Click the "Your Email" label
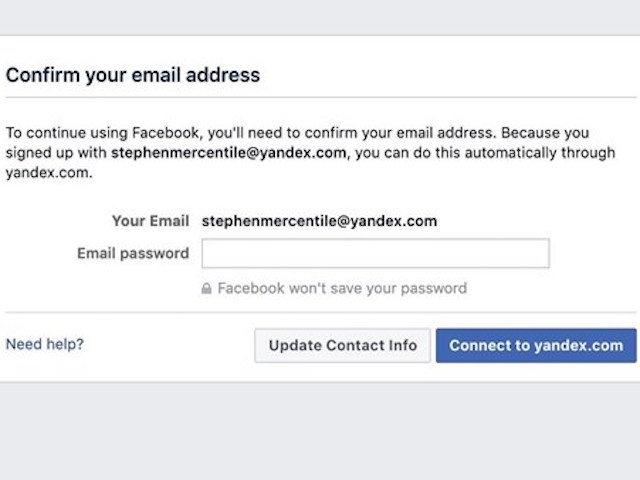640x480 pixels. coord(150,221)
